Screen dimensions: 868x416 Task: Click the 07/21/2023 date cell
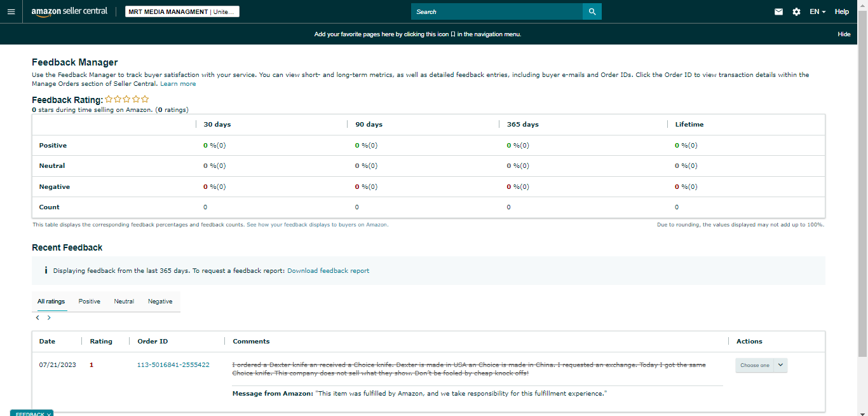[x=57, y=365]
